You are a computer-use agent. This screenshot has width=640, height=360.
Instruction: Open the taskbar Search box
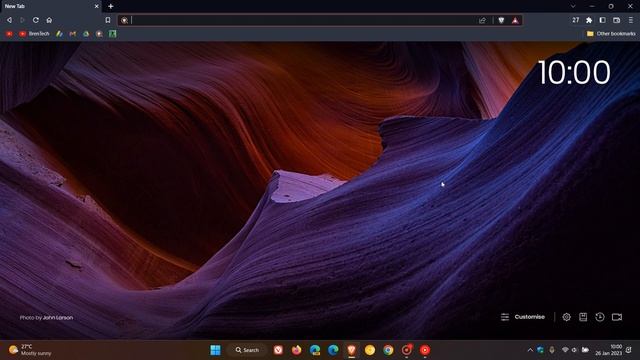click(247, 350)
